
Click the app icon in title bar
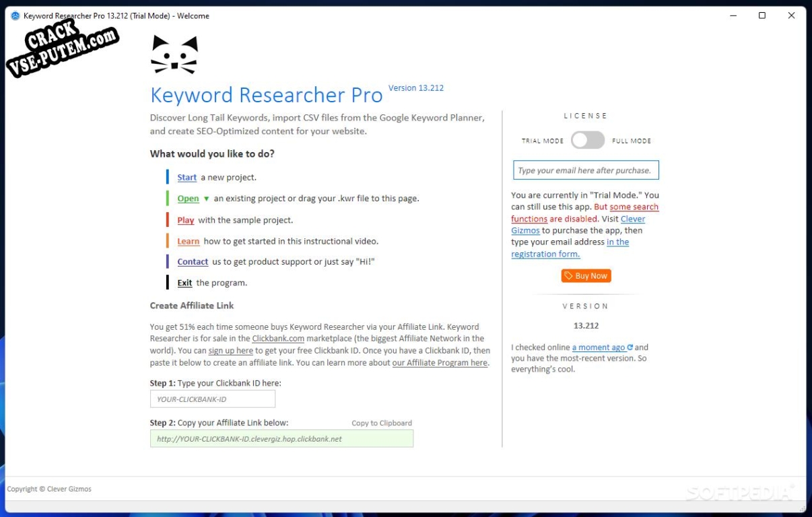(15, 15)
